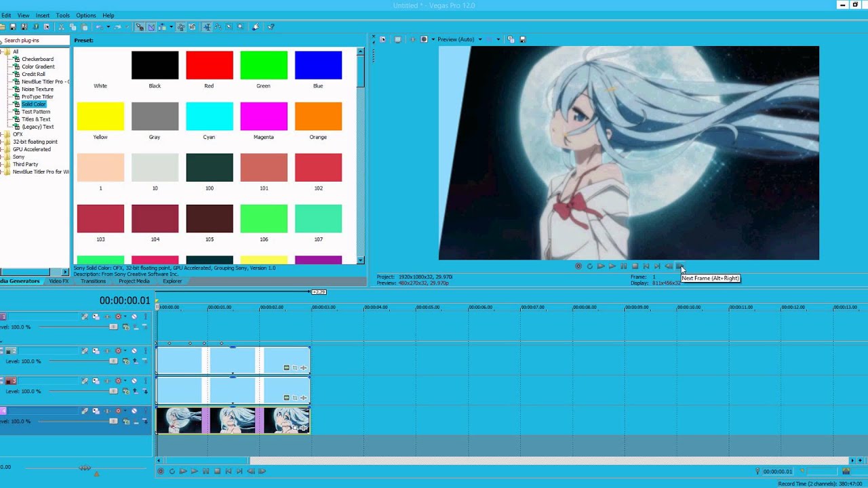
Task: Click the Cut scissors icon in toolbar
Action: (61, 27)
